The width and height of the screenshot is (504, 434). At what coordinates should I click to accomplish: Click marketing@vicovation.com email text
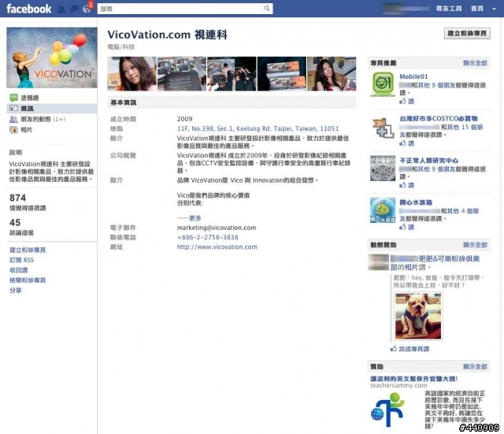coord(217,228)
